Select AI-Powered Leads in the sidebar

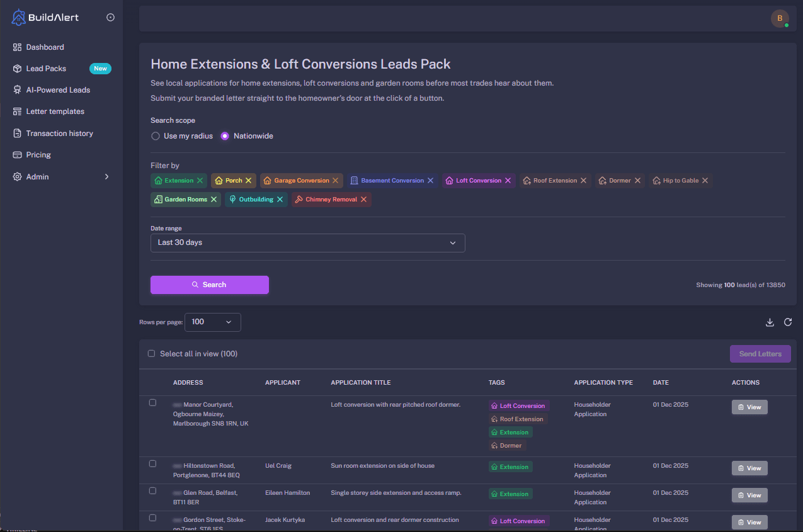(x=57, y=89)
